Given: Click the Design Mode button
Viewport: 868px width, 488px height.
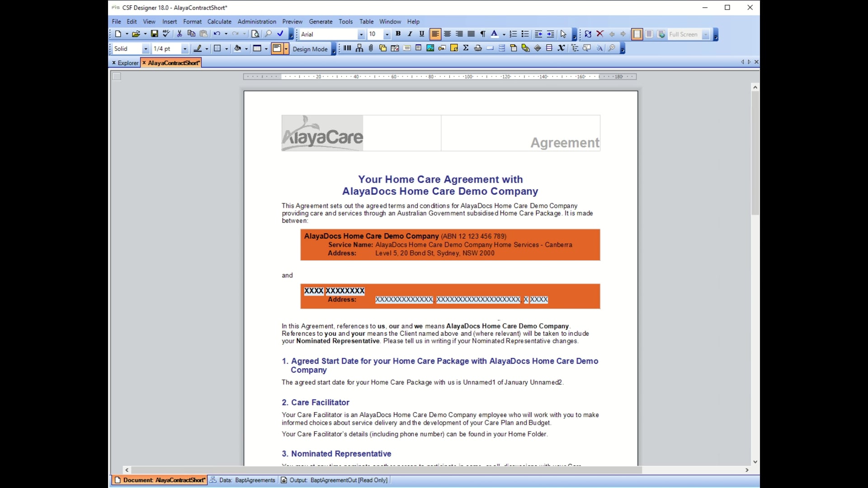Looking at the screenshot, I should click(x=310, y=49).
